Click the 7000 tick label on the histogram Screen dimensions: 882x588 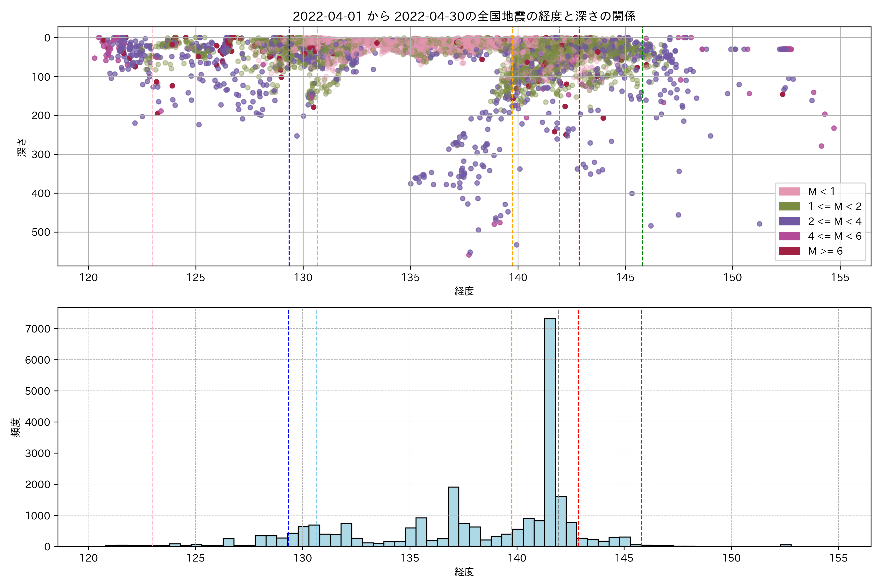37,329
